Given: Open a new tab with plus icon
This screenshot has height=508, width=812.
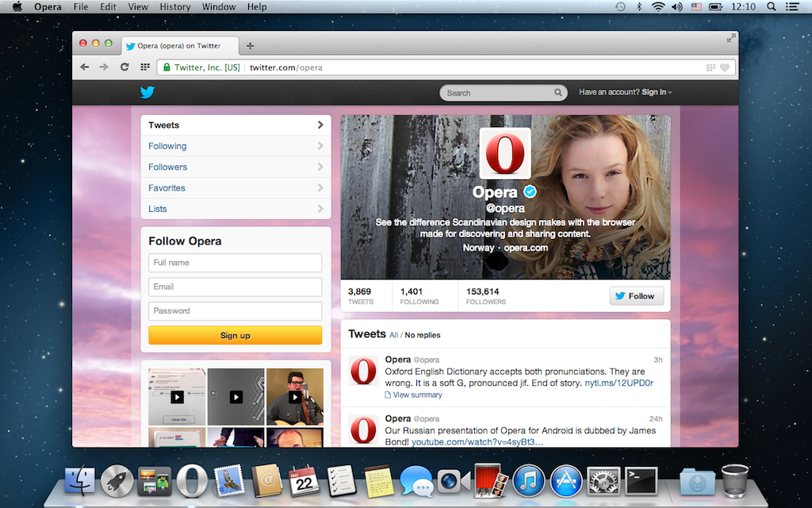Looking at the screenshot, I should click(251, 46).
